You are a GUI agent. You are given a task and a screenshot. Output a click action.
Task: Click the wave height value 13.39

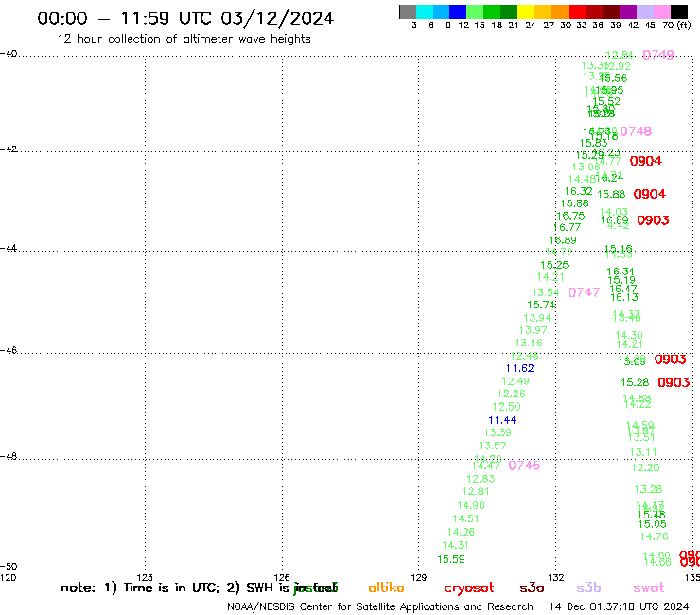pos(498,432)
